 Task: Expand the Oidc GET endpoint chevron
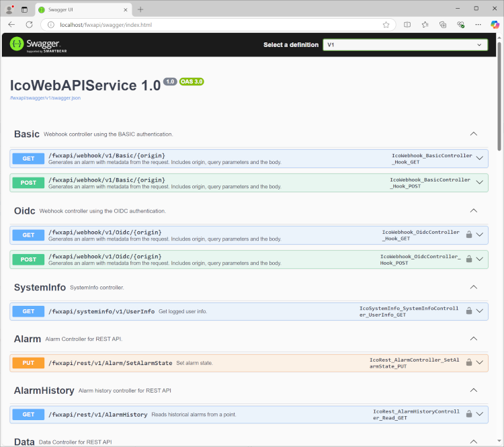point(480,235)
